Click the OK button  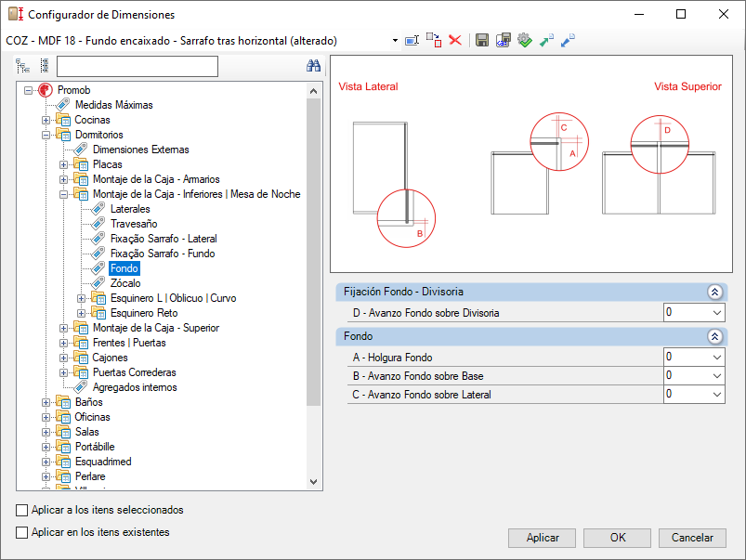pyautogui.click(x=617, y=538)
